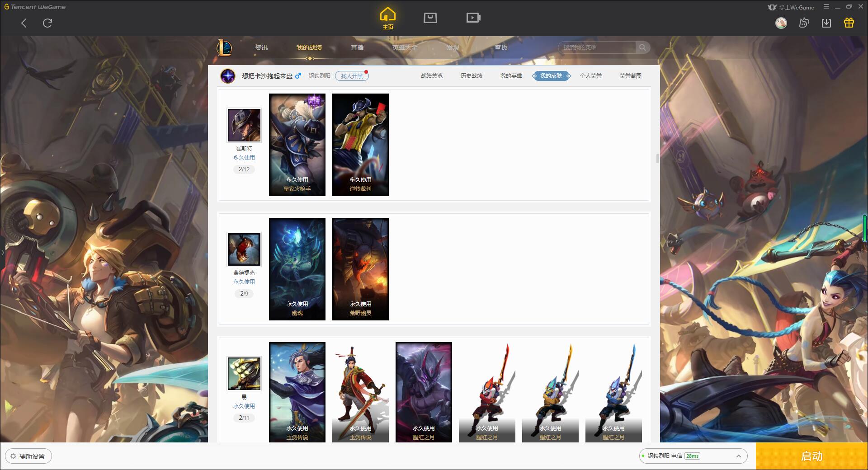Click the 启动 launch button
Viewport: 868px width, 470px height.
812,456
